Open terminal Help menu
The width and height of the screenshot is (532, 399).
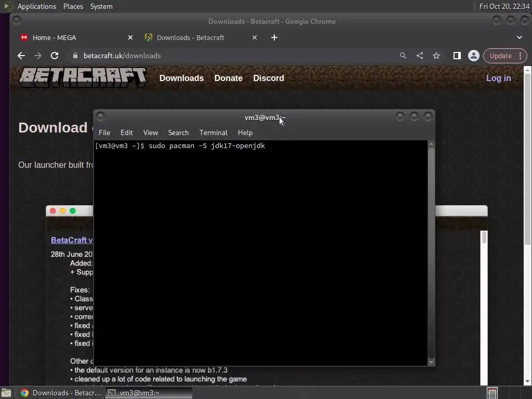pyautogui.click(x=245, y=132)
